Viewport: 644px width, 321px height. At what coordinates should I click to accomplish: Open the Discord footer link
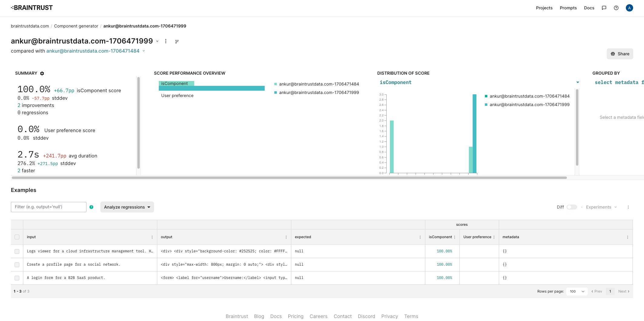click(366, 316)
